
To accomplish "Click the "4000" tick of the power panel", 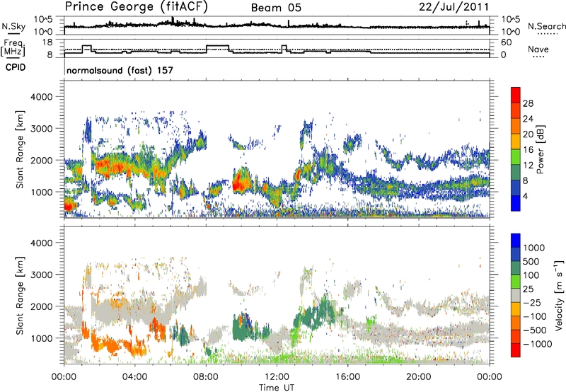I will click(41, 97).
